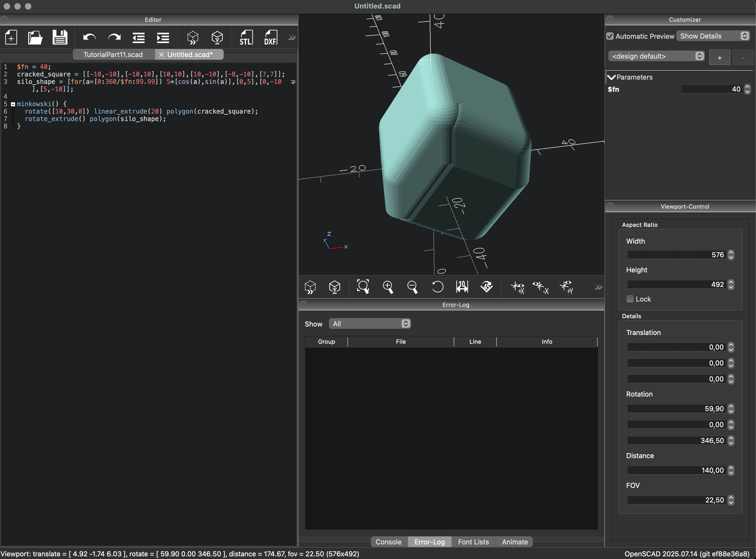Click the plus button to add preset
Image resolution: width=756 pixels, height=559 pixels.
tap(719, 58)
